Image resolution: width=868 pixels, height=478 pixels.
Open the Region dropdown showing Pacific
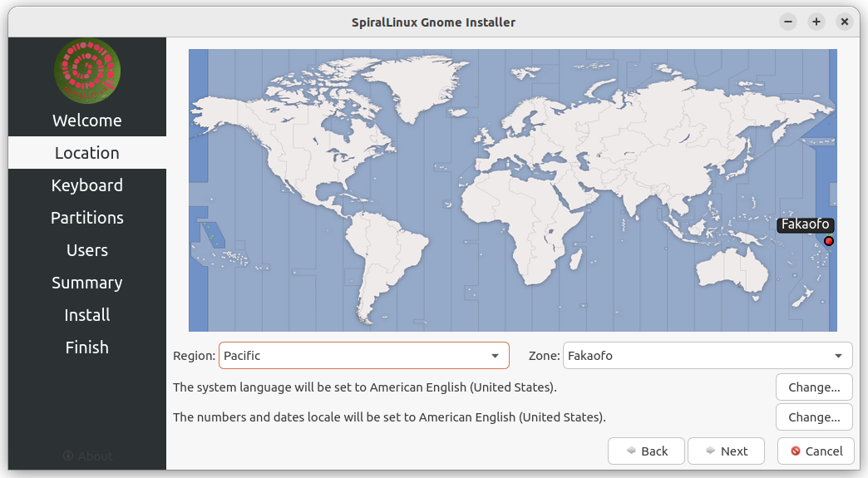(363, 355)
